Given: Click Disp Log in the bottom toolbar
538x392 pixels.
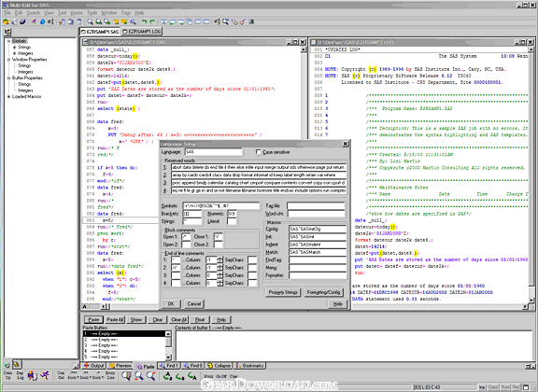Looking at the screenshot, I should pyautogui.click(x=20, y=375).
